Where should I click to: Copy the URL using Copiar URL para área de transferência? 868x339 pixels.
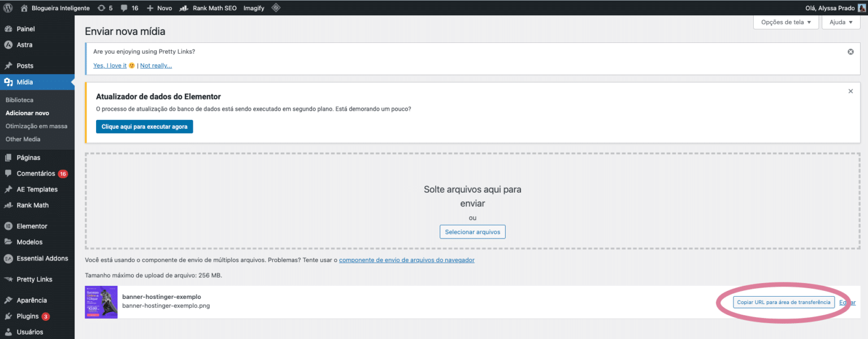coord(783,302)
